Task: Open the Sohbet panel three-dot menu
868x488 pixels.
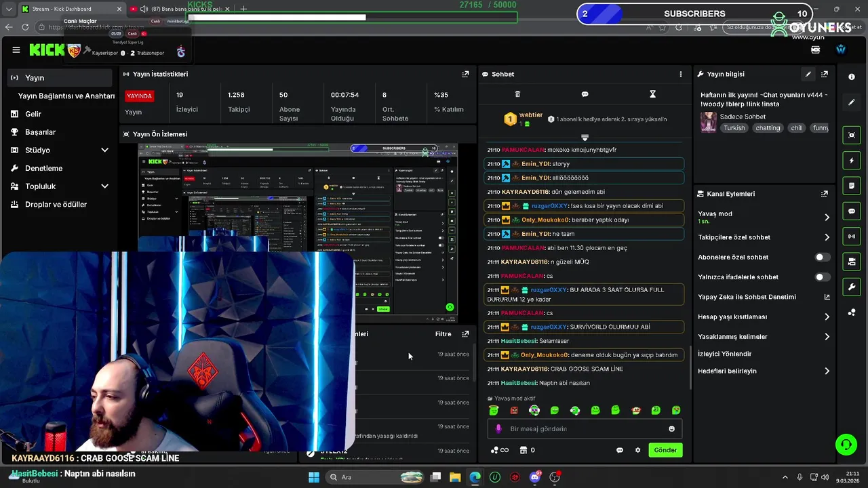Action: coord(681,74)
